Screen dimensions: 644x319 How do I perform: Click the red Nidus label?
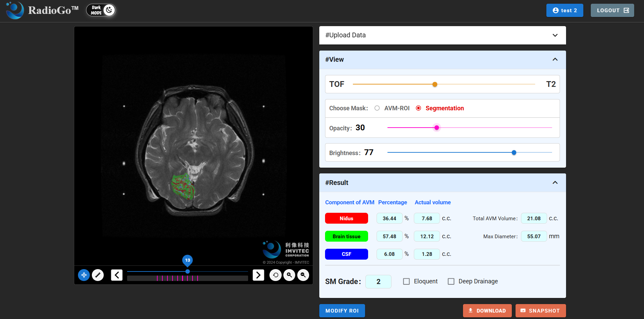(x=346, y=219)
